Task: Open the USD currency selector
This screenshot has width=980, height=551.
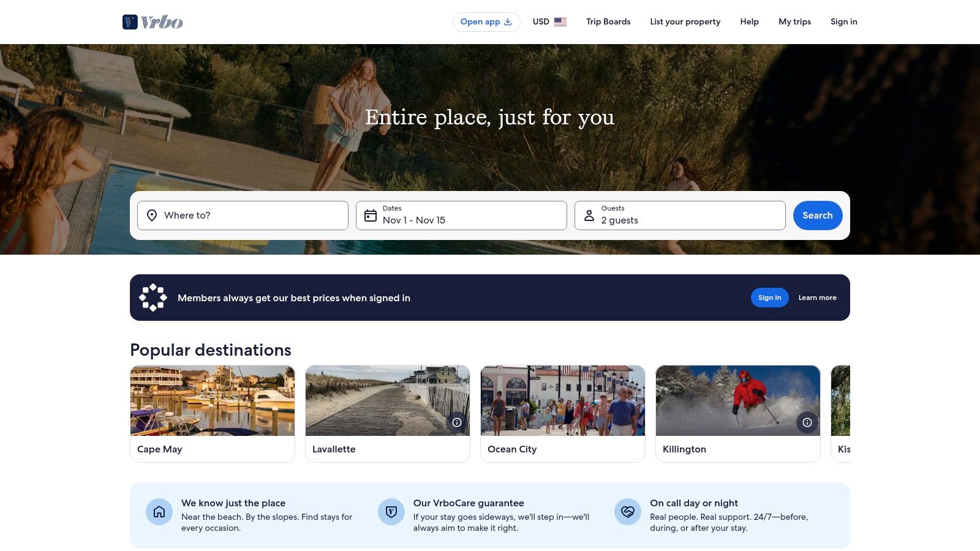Action: click(541, 22)
